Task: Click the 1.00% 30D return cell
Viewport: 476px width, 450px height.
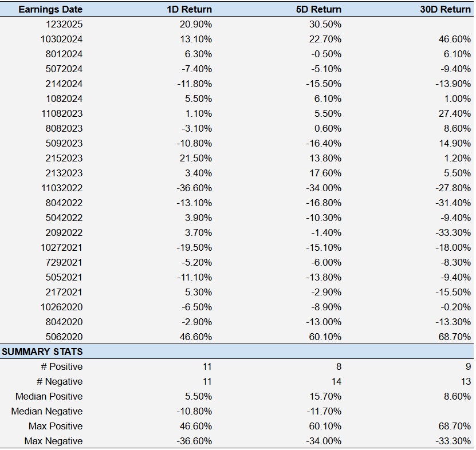Action: click(457, 98)
